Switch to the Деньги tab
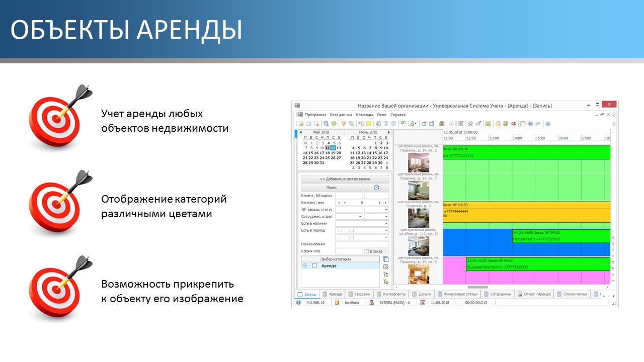Viewport: 644px width, 362px height. pos(421,294)
